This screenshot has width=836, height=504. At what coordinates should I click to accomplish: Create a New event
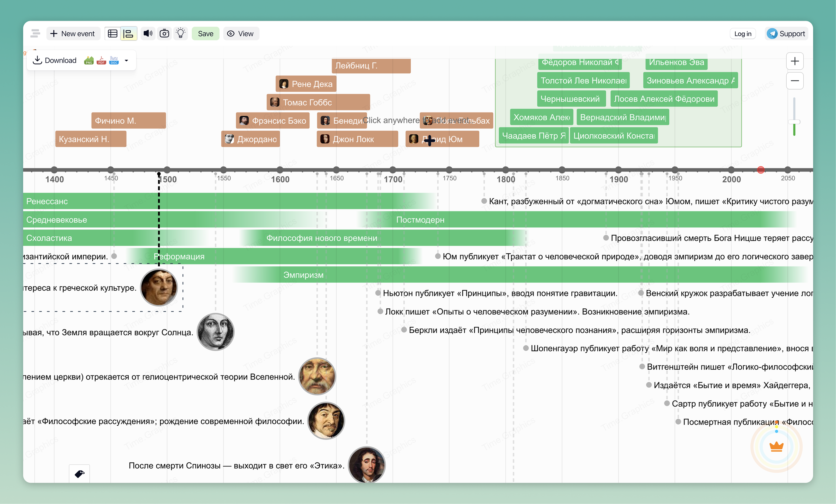(73, 33)
